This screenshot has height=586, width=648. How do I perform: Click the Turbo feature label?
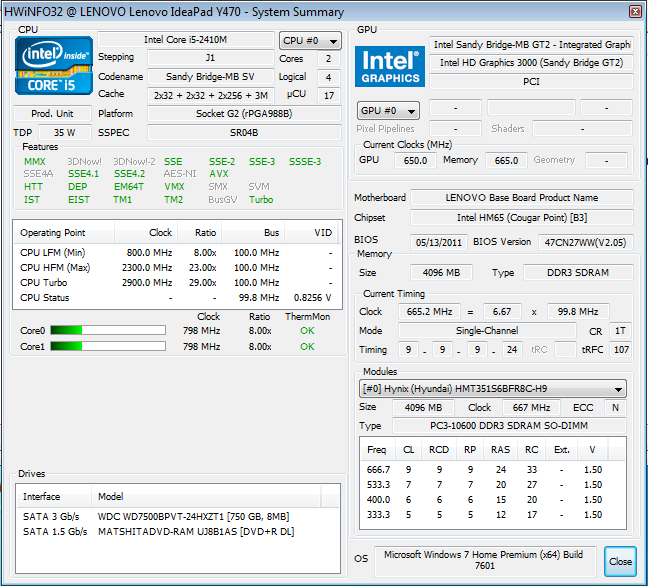click(x=261, y=200)
